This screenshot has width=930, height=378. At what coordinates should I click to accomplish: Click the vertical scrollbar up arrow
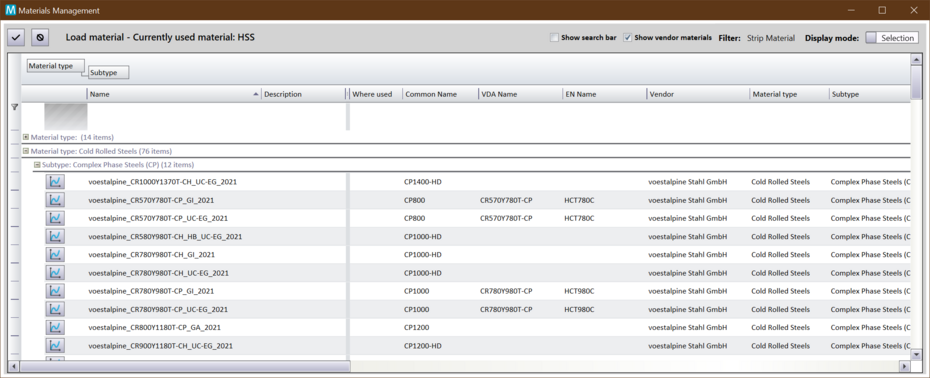916,60
